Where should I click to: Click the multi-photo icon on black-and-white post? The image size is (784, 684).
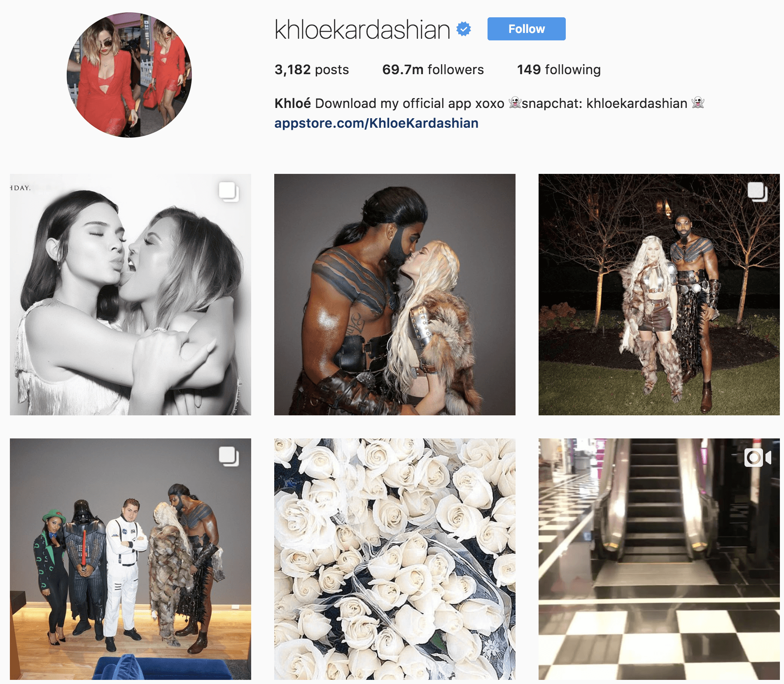tap(229, 192)
